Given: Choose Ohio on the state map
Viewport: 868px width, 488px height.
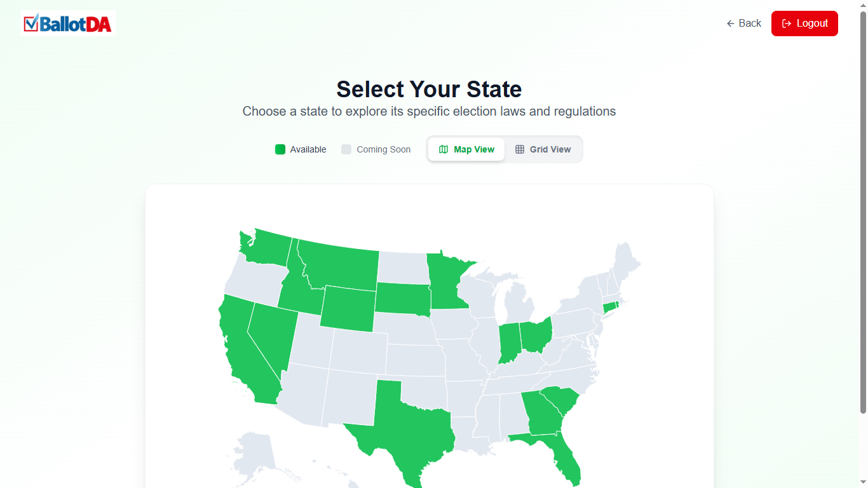Looking at the screenshot, I should 535,335.
